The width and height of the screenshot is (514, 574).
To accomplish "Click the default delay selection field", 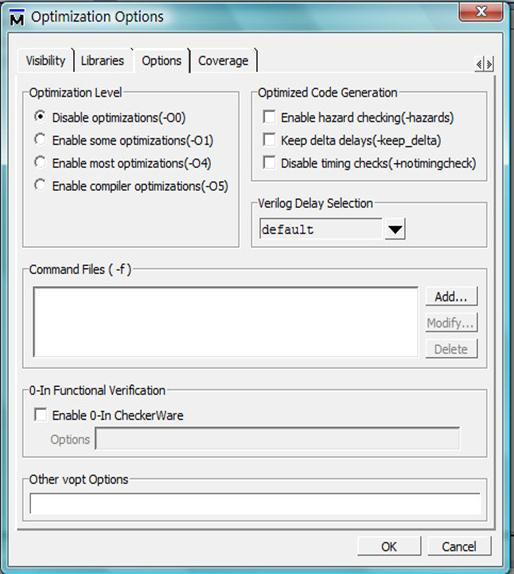I will [321, 230].
